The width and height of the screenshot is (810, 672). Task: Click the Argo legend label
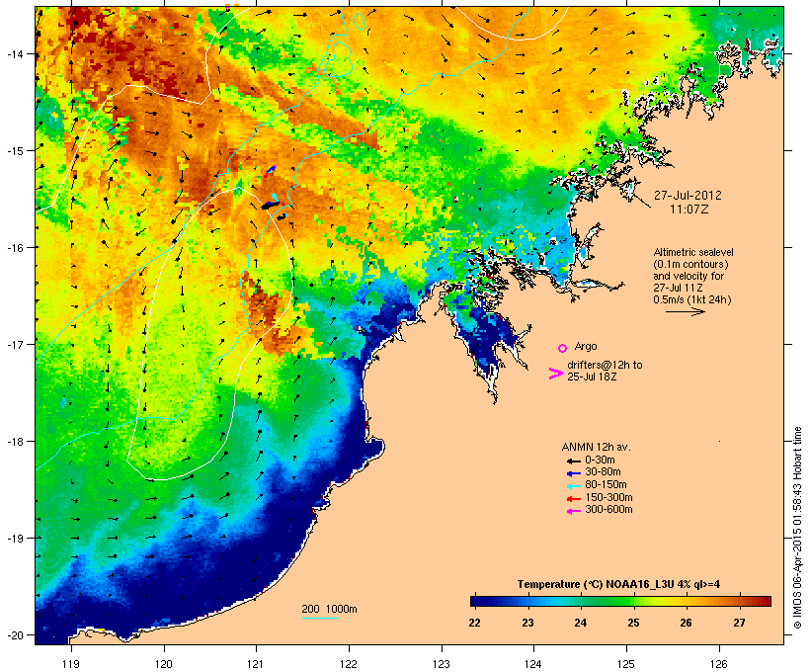pos(586,346)
